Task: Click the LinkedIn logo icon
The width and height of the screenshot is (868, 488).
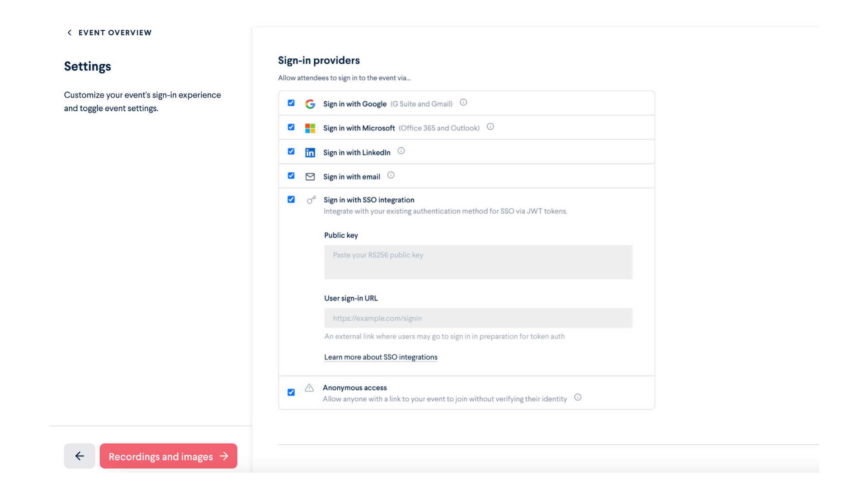Action: (x=310, y=153)
